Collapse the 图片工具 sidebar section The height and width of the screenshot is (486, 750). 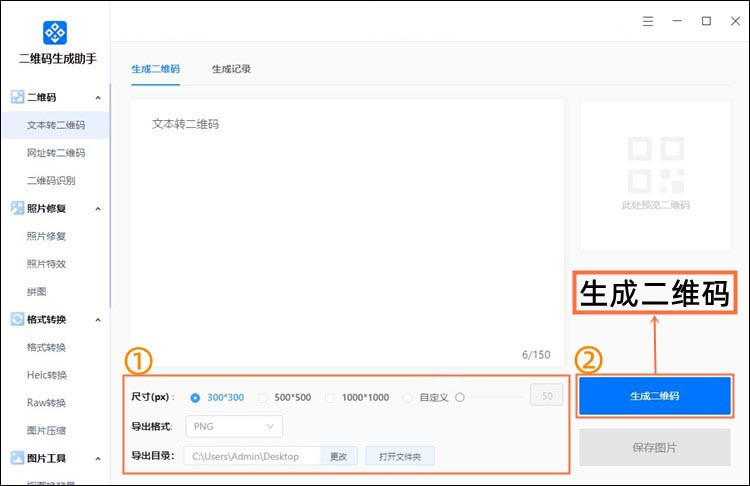pyautogui.click(x=98, y=458)
